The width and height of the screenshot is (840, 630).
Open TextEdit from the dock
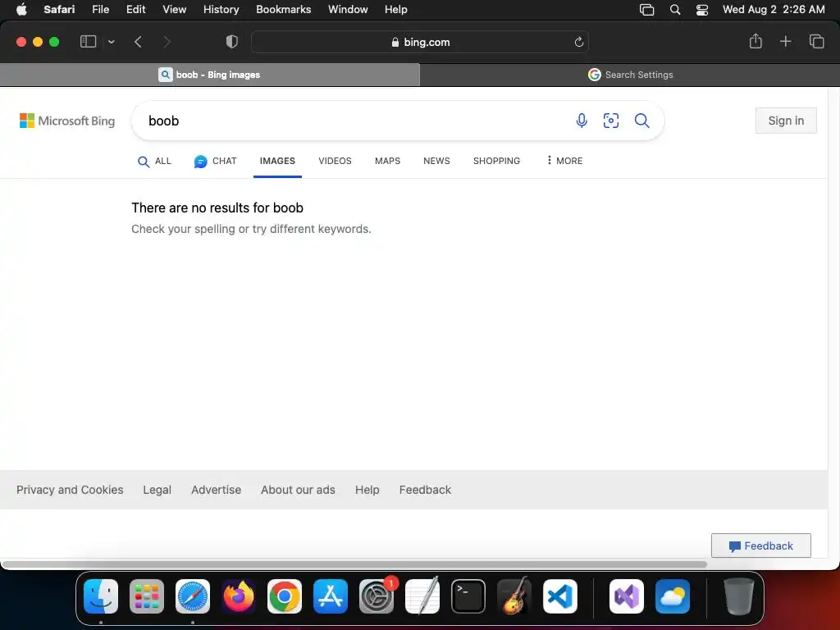coord(422,596)
